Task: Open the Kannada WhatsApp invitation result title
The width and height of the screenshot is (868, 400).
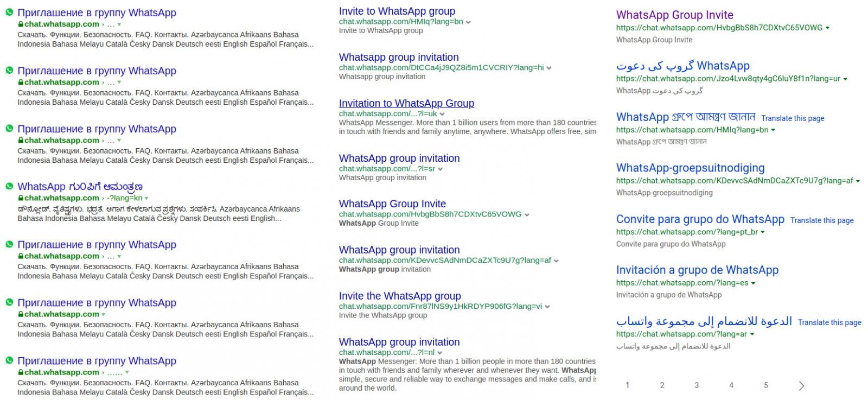Action: 80,187
